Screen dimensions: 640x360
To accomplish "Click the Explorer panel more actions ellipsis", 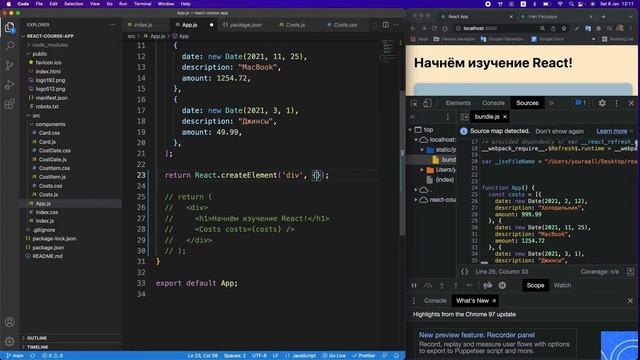I will click(x=112, y=25).
